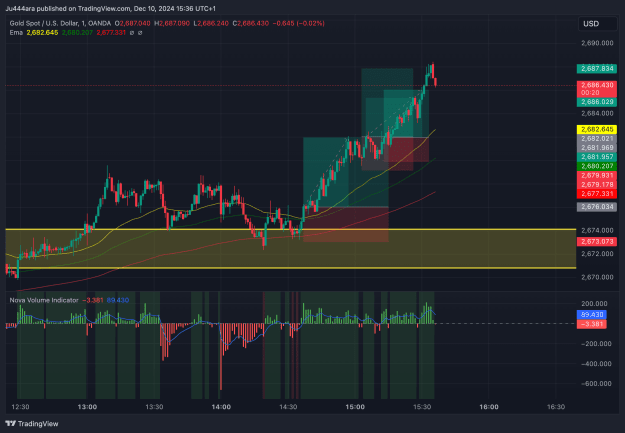Click the yellow Ema value 2,682.645 in legend
The height and width of the screenshot is (433, 625).
[42, 33]
